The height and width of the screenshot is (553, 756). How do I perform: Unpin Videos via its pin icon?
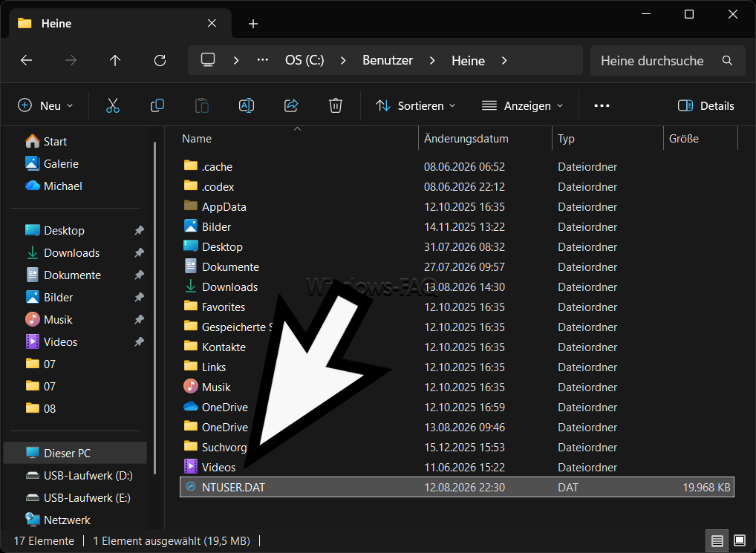point(140,341)
